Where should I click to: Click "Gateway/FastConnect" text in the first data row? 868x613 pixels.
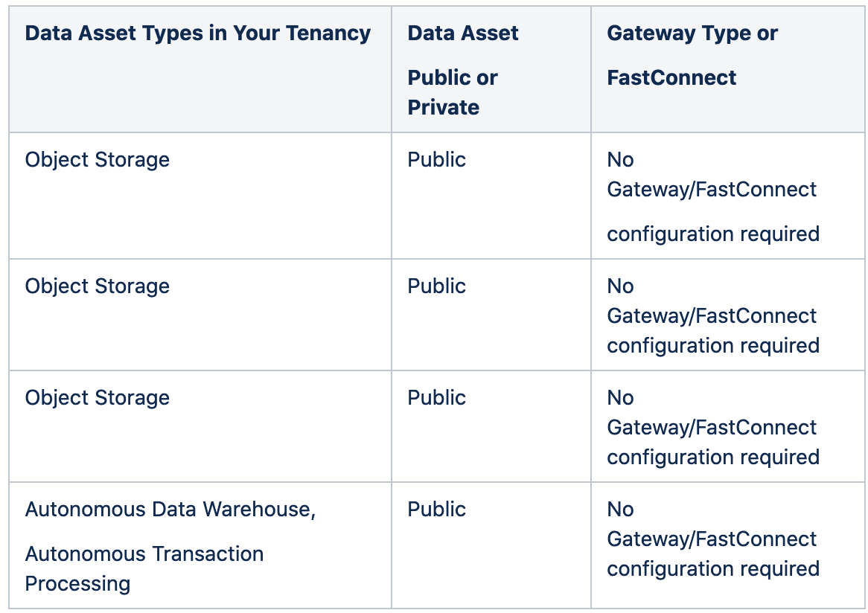[x=712, y=190]
